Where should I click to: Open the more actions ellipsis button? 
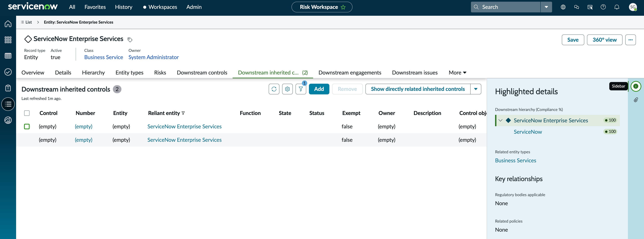coord(631,40)
